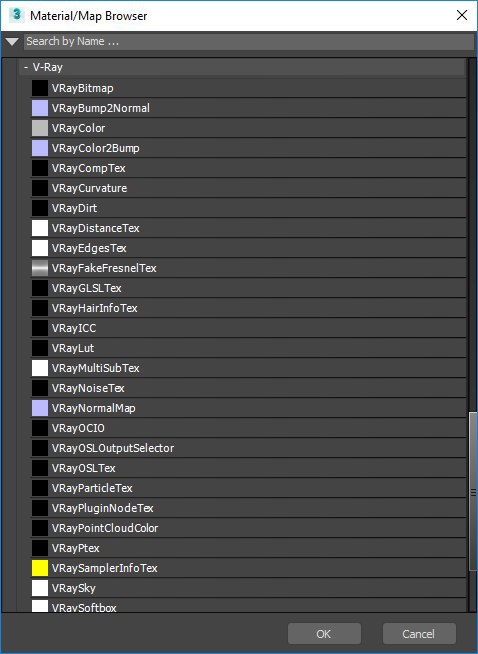Viewport: 478px width, 654px height.
Task: Select the VRayICC swatch icon
Action: point(40,328)
